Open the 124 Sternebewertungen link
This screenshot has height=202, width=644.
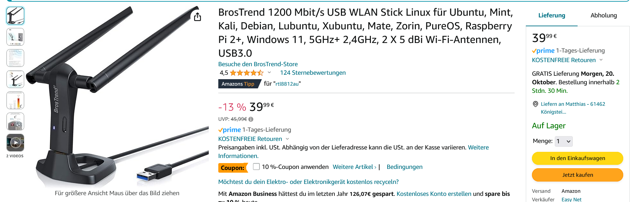pyautogui.click(x=313, y=73)
